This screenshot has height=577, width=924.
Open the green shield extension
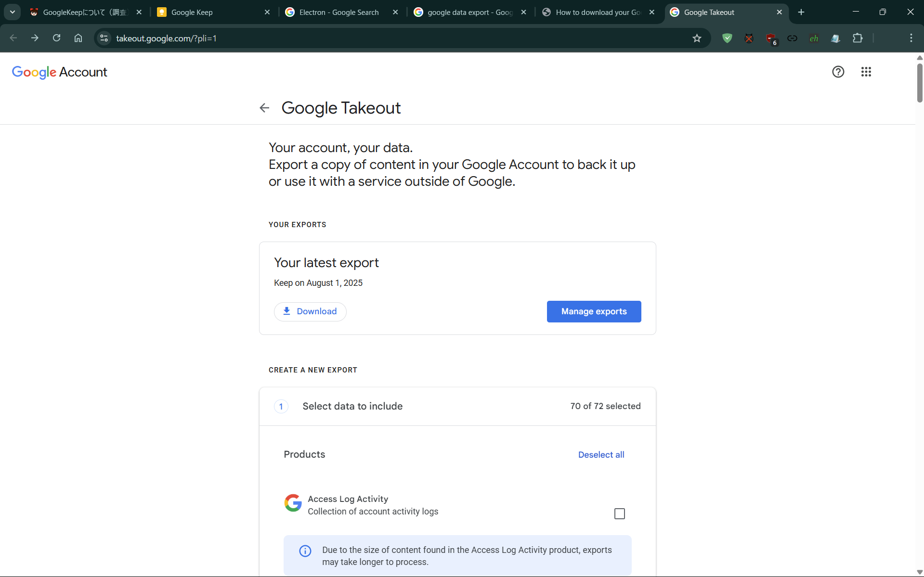point(727,38)
